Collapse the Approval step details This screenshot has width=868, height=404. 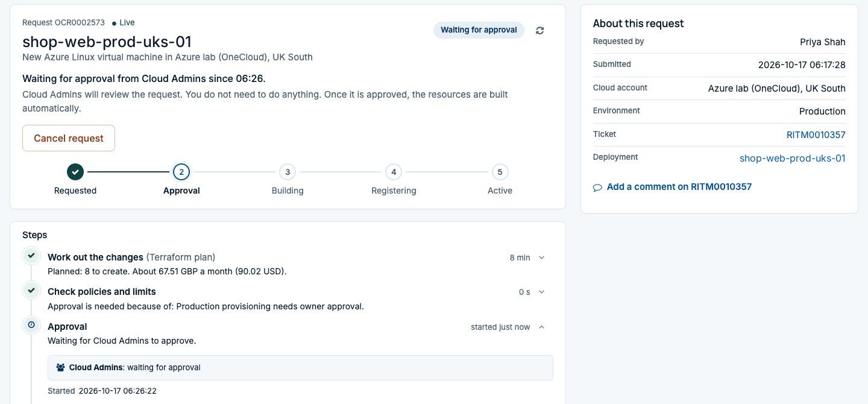(x=541, y=327)
